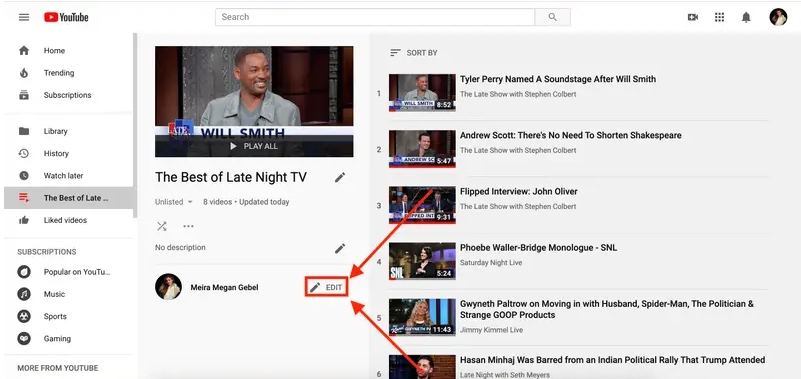The image size is (801, 379).
Task: Open Phoebe Waller-Bridge Monologue - SNL title
Action: [538, 248]
